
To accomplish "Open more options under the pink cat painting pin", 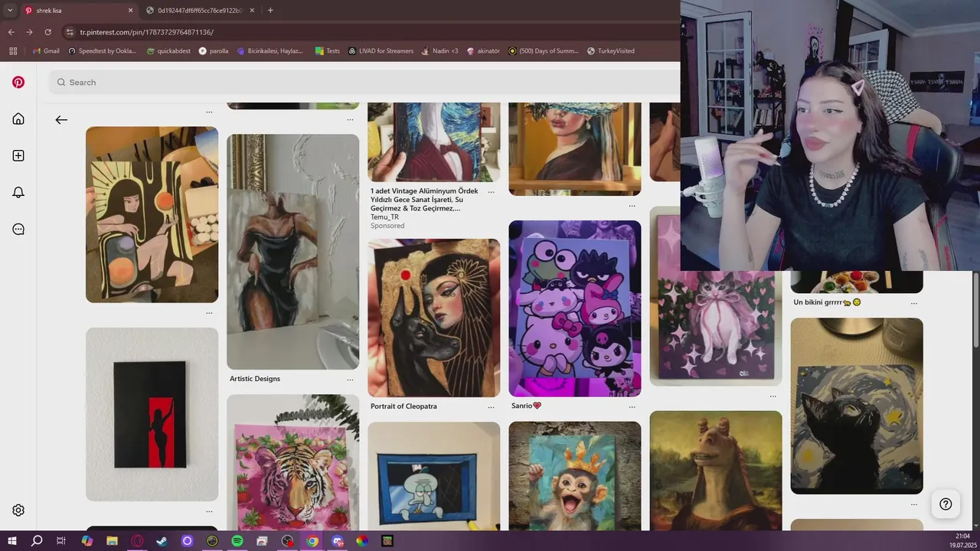I will point(773,396).
